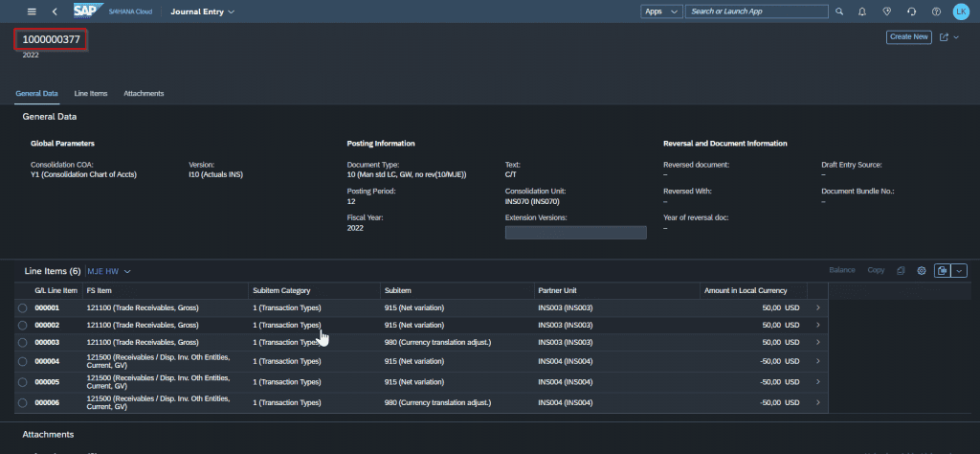Image resolution: width=980 pixels, height=454 pixels.
Task: Click the Balance button
Action: coord(842,270)
